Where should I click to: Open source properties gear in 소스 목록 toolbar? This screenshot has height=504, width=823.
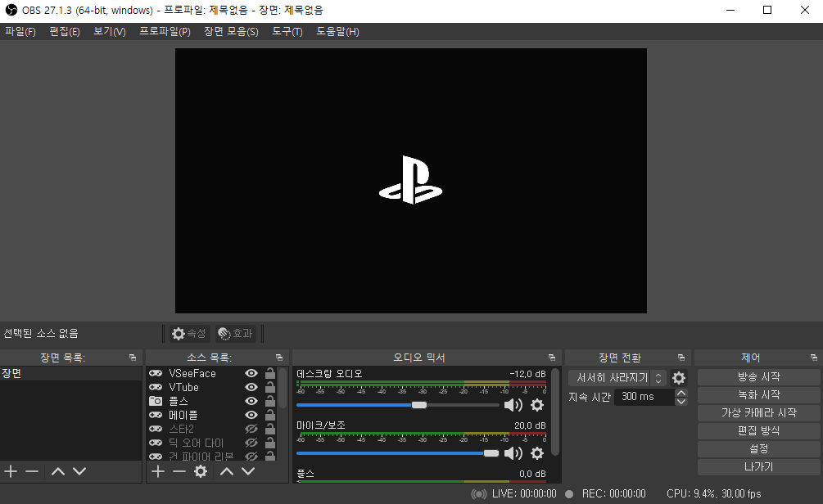[201, 471]
